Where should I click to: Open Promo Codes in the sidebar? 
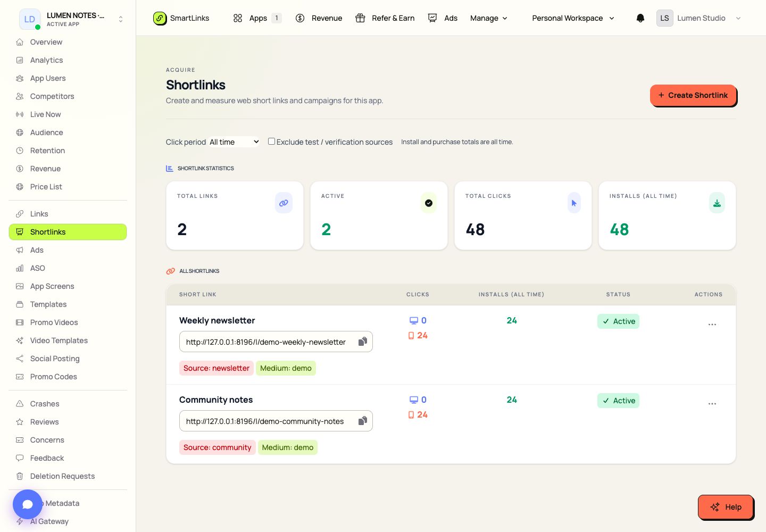coord(68,377)
